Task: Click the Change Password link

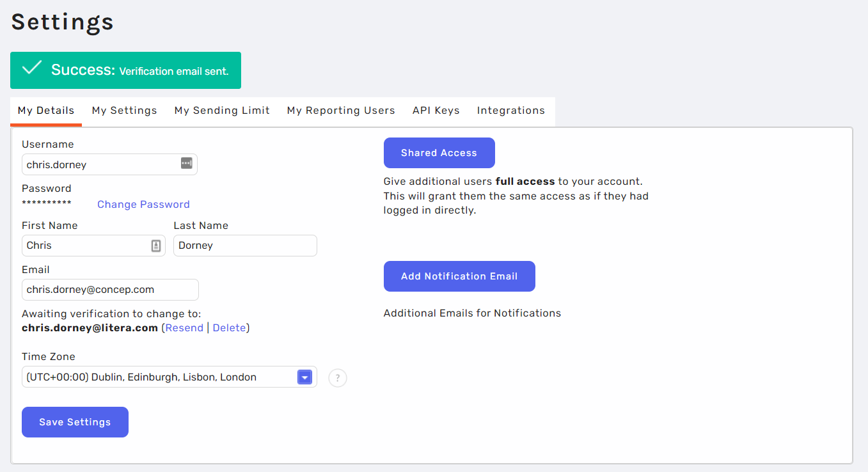Action: coord(143,205)
